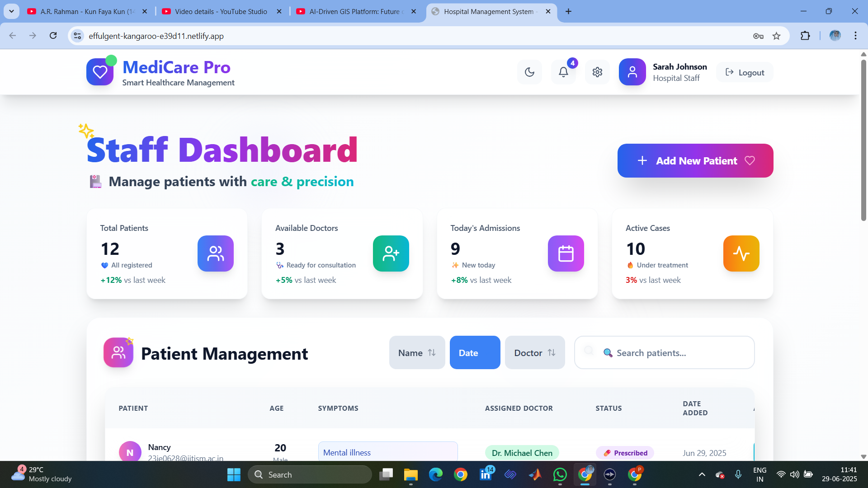
Task: Open WhatsApp from the Windows taskbar
Action: tap(560, 474)
